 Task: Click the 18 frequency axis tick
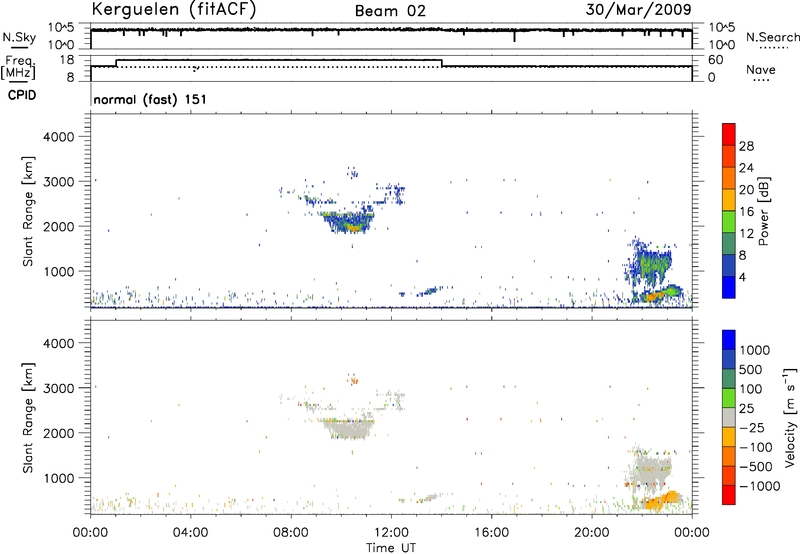[67, 60]
